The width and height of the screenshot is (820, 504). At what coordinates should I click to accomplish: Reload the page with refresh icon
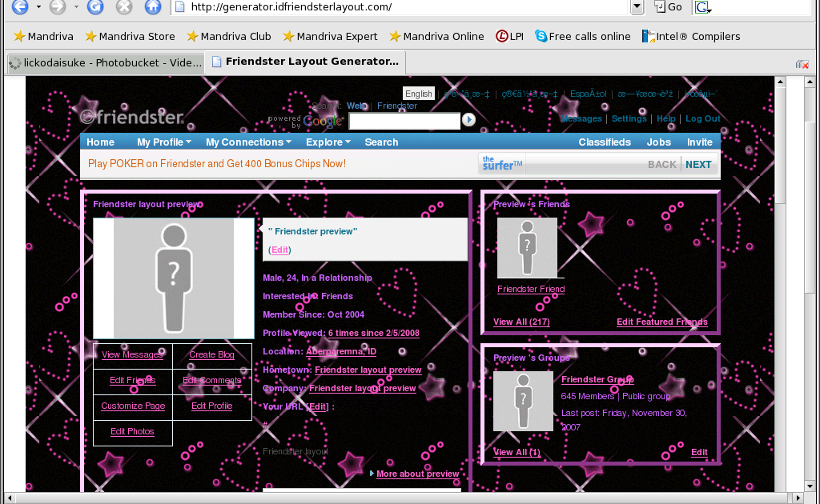point(95,6)
